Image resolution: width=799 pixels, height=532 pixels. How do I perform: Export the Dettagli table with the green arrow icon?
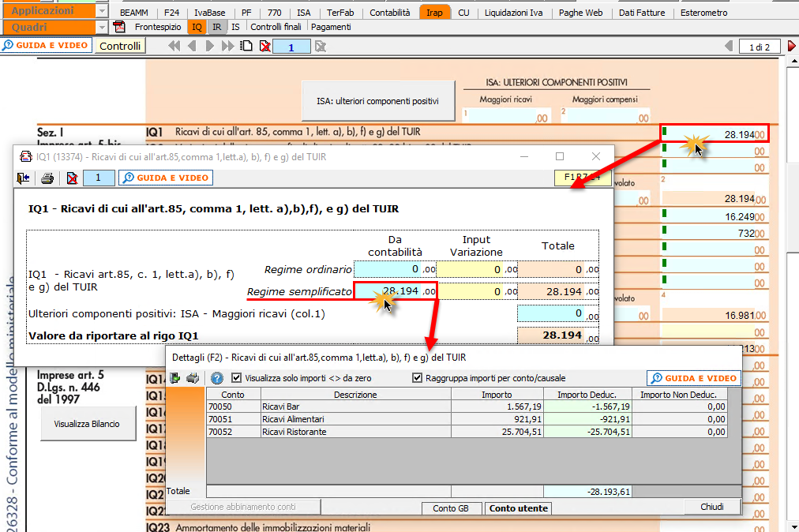(174, 378)
